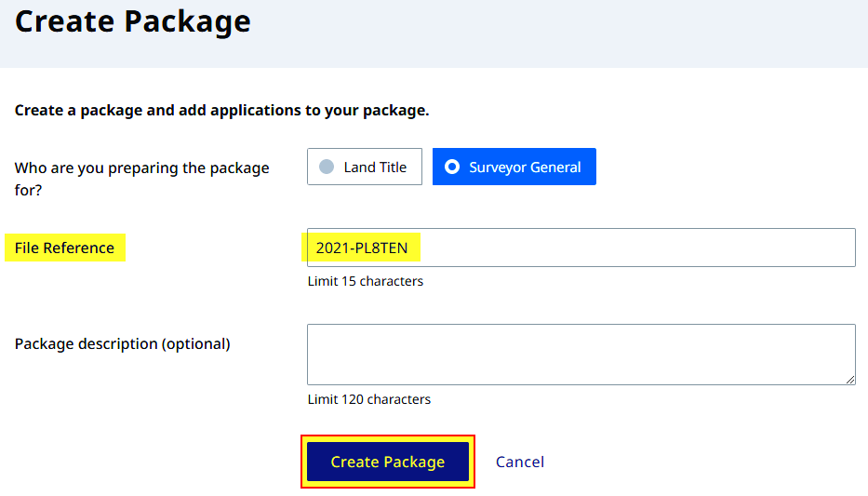This screenshot has width=868, height=496.
Task: Click the 2021-PL8TEN text in the field
Action: tap(362, 248)
